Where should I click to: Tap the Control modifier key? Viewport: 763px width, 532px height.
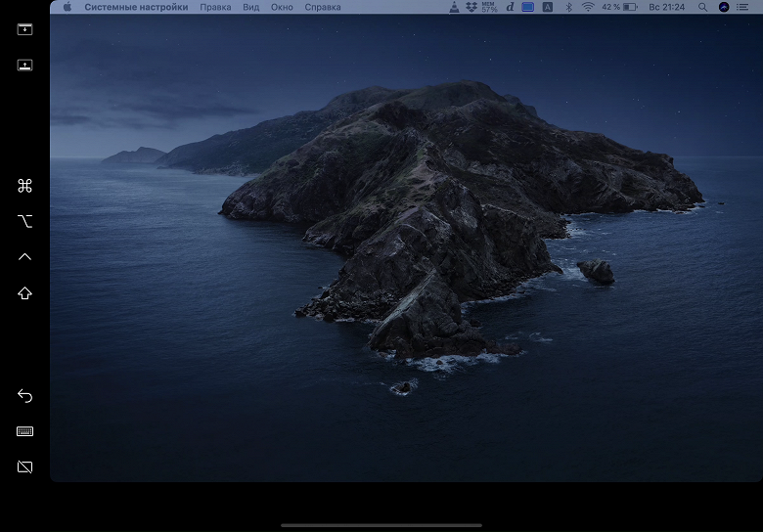[24, 257]
